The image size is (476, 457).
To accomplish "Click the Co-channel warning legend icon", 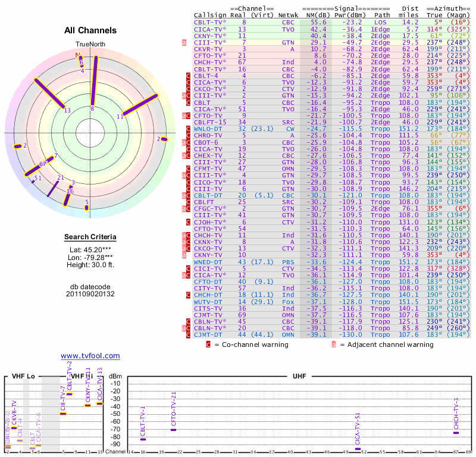I will coord(208,344).
